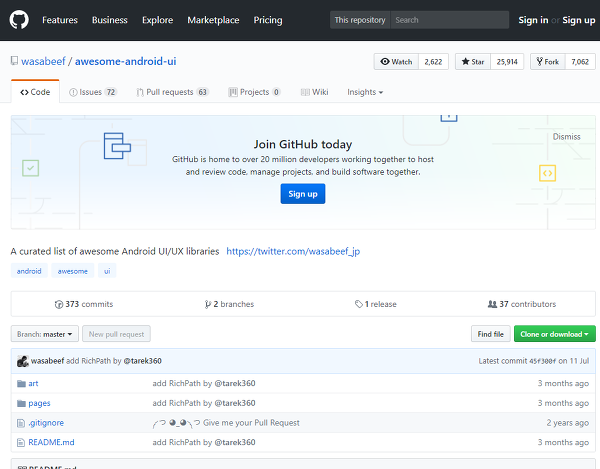
Task: Open the Wiki tab
Action: (x=315, y=92)
